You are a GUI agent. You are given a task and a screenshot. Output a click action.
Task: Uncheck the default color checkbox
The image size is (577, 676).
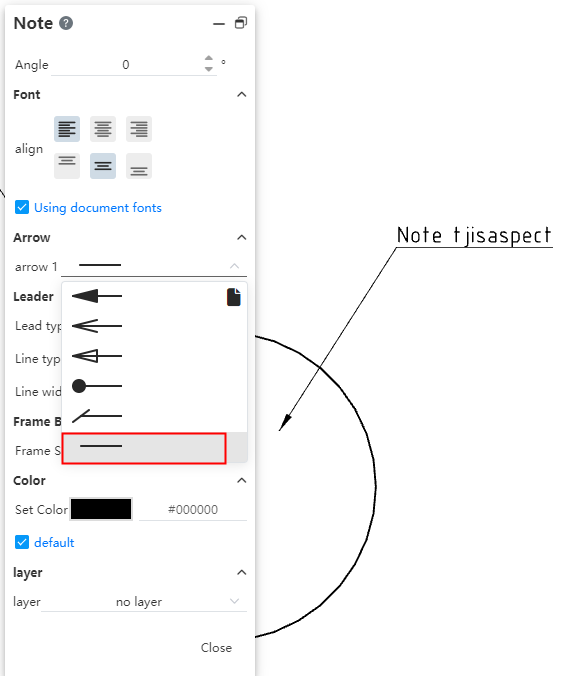point(22,542)
